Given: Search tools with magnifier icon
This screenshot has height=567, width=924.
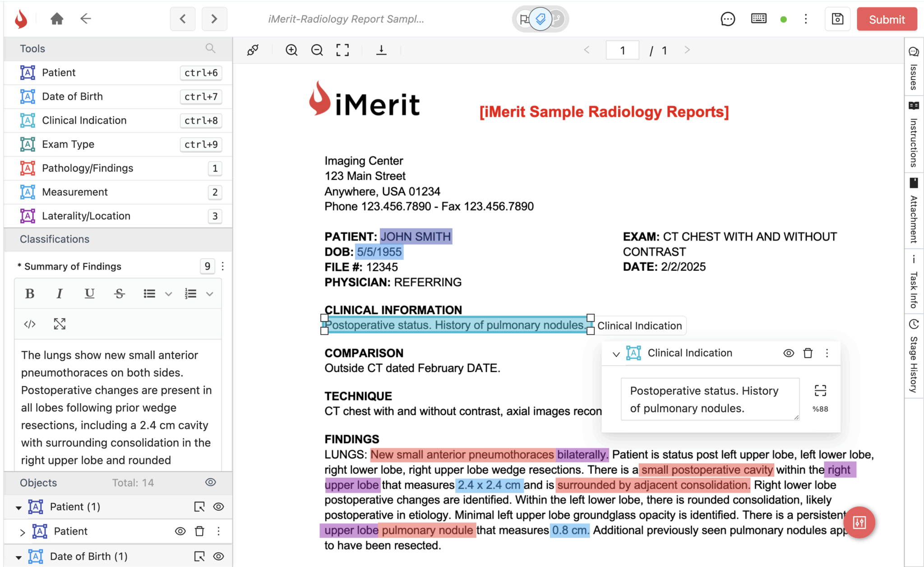Looking at the screenshot, I should click(x=210, y=48).
